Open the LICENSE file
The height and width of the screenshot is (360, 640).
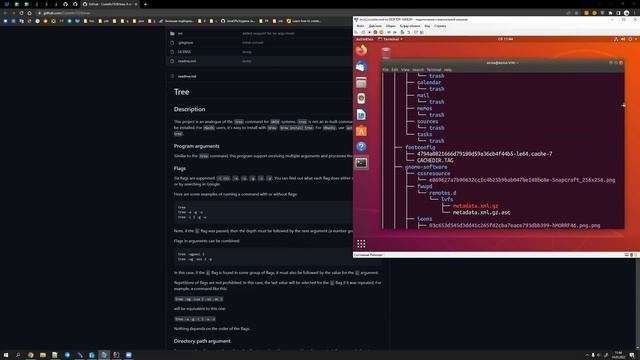[x=184, y=52]
